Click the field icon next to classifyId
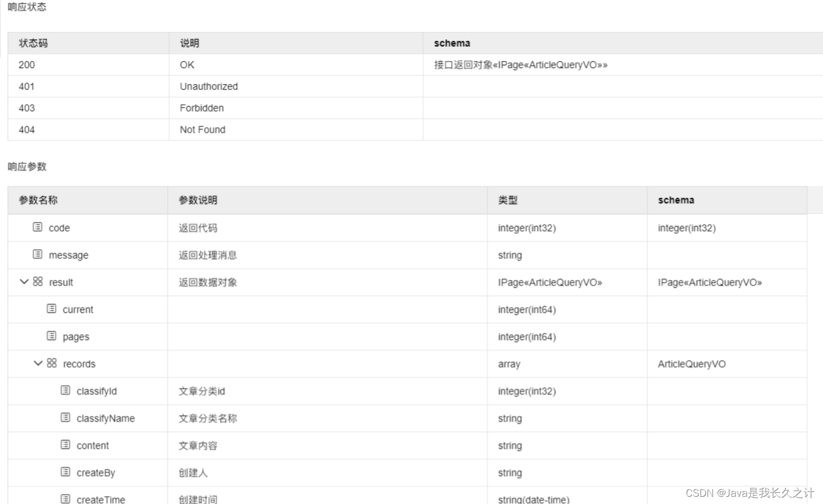The height and width of the screenshot is (504, 823). coord(66,390)
